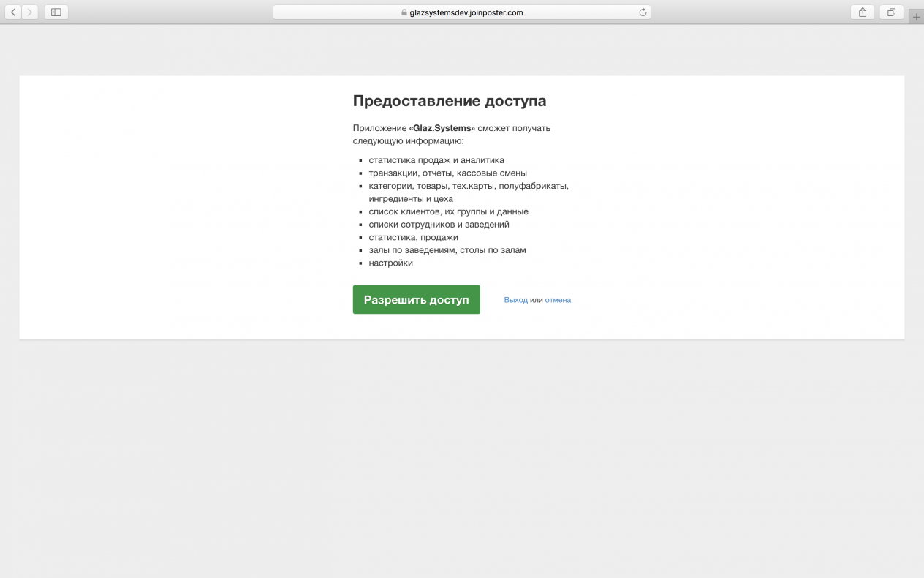Image resolution: width=924 pixels, height=578 pixels.
Task: Click the Предоставление доступа heading
Action: point(449,101)
